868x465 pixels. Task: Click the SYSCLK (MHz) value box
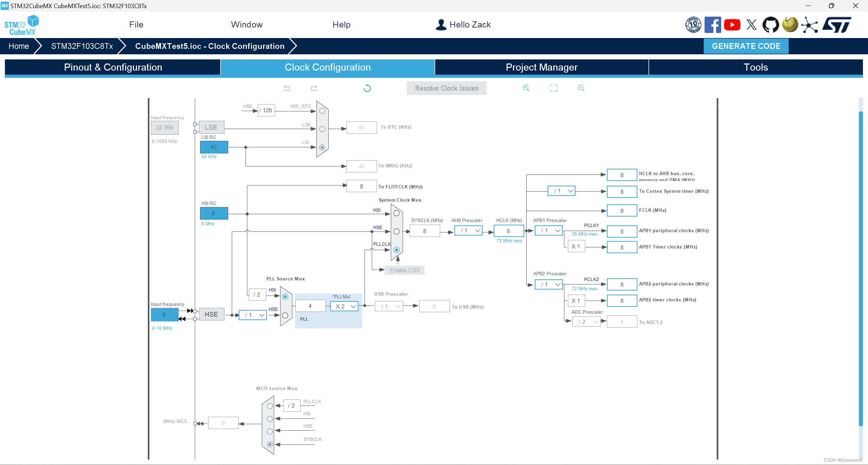425,231
